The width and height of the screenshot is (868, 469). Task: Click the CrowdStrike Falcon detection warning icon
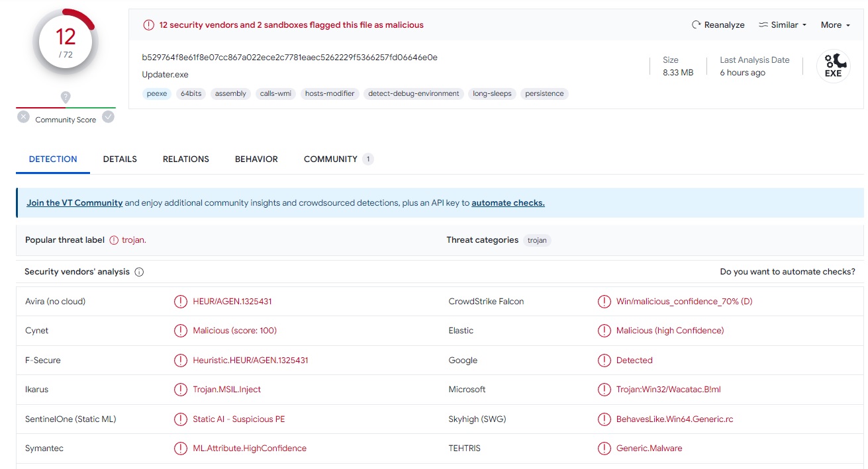coord(604,302)
